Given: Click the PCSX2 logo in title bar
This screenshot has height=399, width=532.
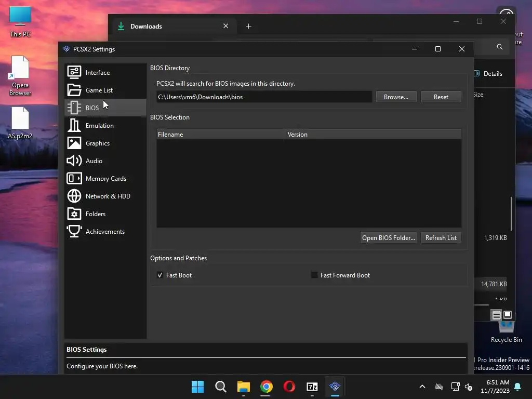Looking at the screenshot, I should 66,49.
